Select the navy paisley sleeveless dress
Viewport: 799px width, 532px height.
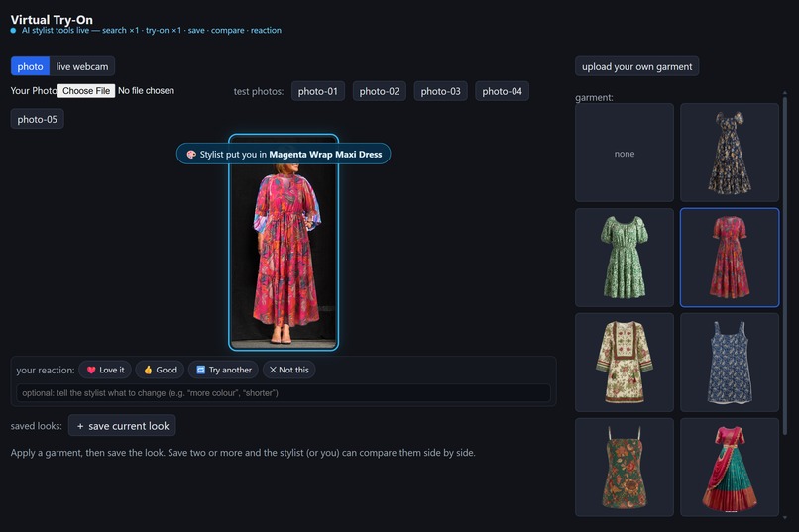pyautogui.click(x=730, y=363)
